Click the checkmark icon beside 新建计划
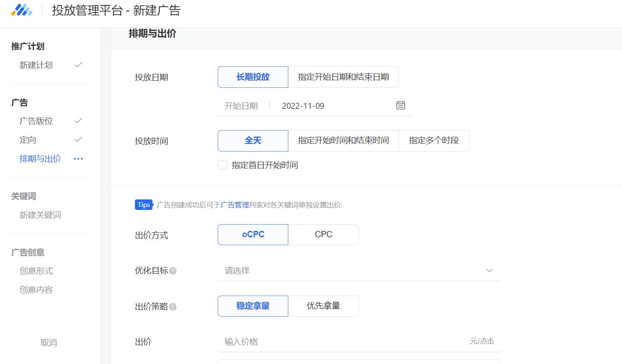 [x=78, y=65]
